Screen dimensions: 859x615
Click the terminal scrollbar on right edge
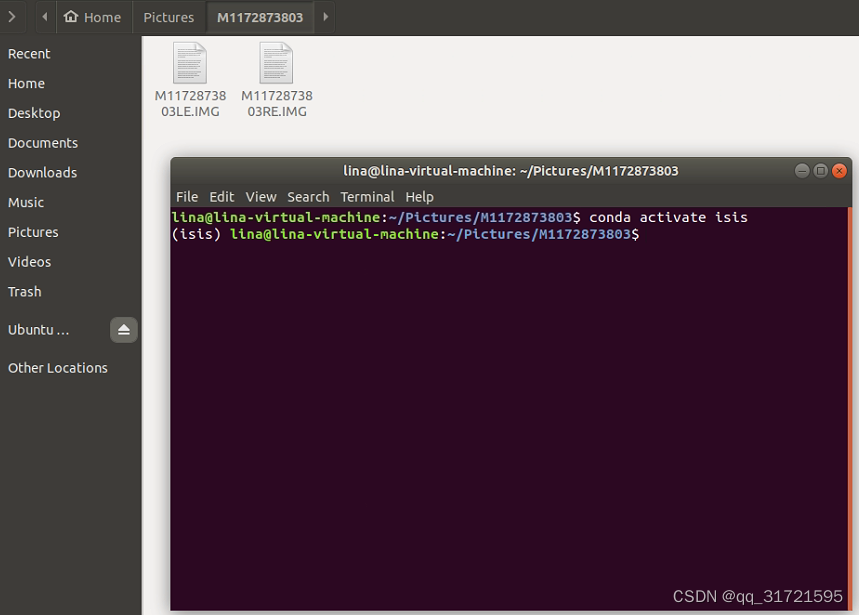pyautogui.click(x=850, y=408)
